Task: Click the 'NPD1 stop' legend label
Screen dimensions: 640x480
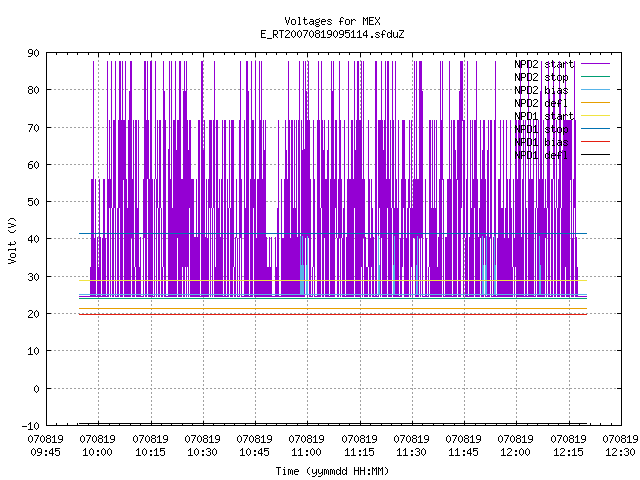Action: point(541,129)
